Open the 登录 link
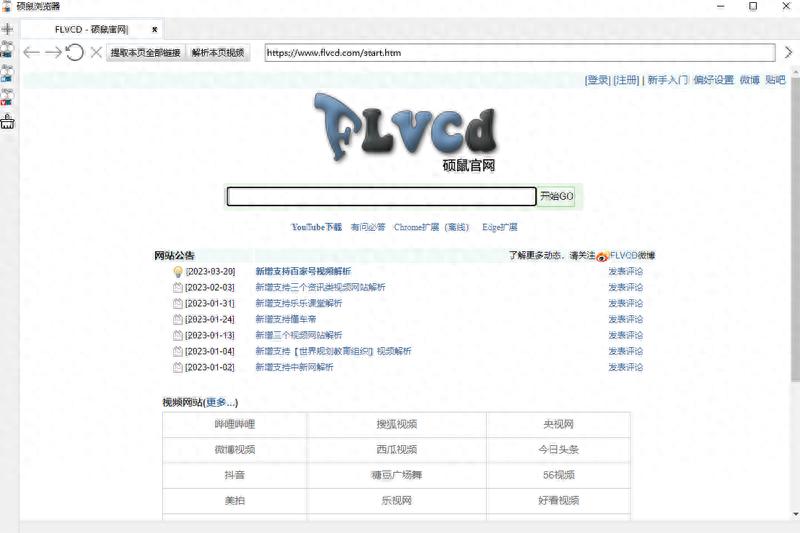800x533 pixels. [x=597, y=80]
